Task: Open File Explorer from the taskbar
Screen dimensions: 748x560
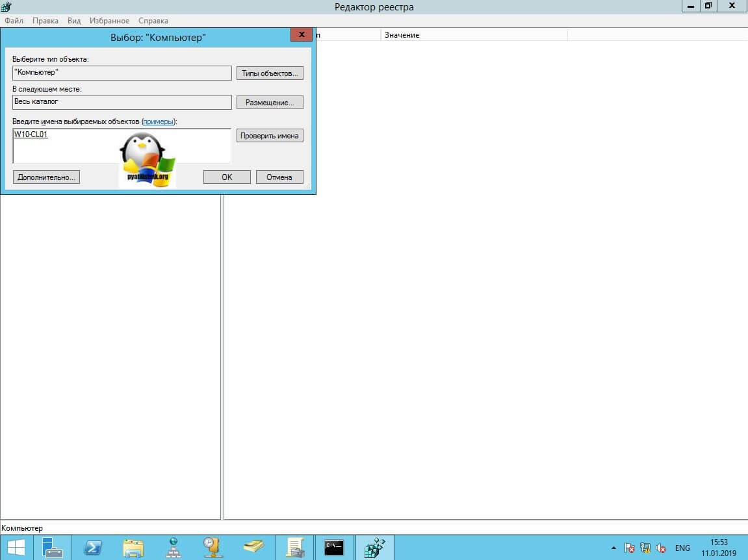Action: [x=133, y=548]
